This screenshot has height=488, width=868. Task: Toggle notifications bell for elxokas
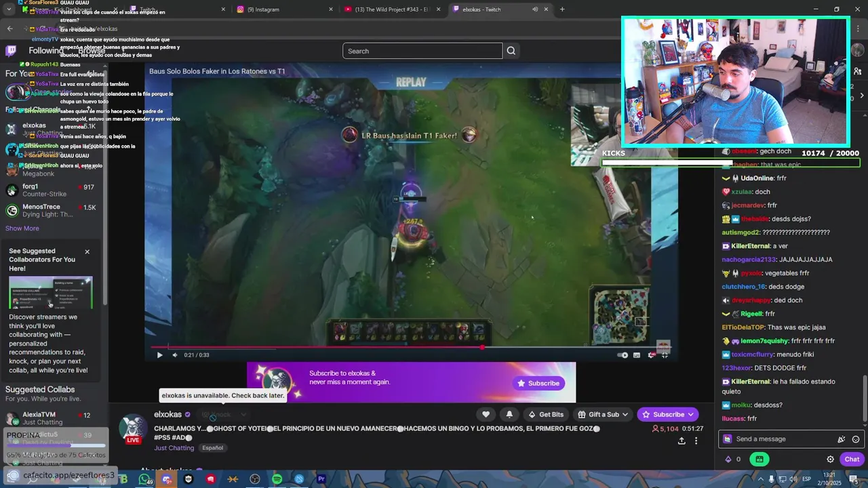pos(509,414)
